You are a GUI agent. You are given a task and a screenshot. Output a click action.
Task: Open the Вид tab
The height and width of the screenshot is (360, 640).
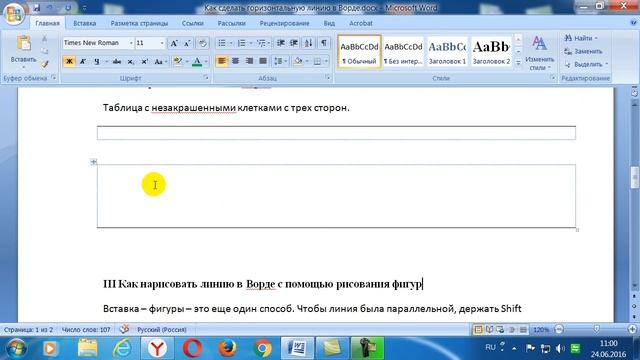pos(329,23)
